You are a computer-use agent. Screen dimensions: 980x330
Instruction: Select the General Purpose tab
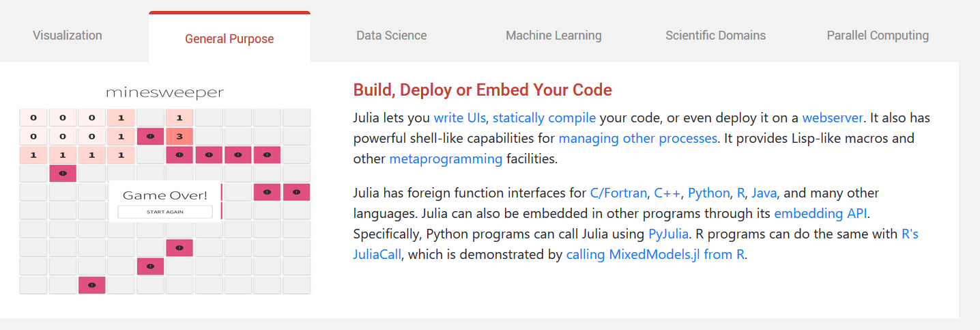229,38
